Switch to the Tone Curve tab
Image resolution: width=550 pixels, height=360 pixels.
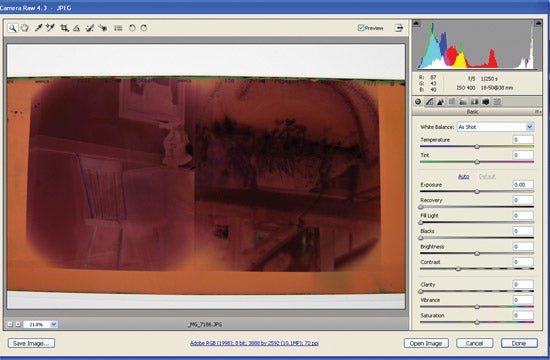(x=429, y=102)
